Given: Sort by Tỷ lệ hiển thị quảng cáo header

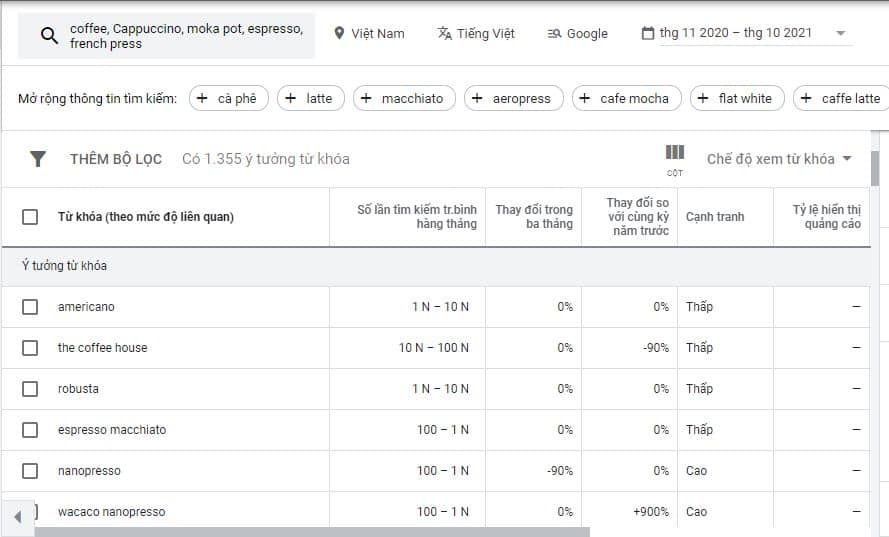Looking at the screenshot, I should coord(827,217).
